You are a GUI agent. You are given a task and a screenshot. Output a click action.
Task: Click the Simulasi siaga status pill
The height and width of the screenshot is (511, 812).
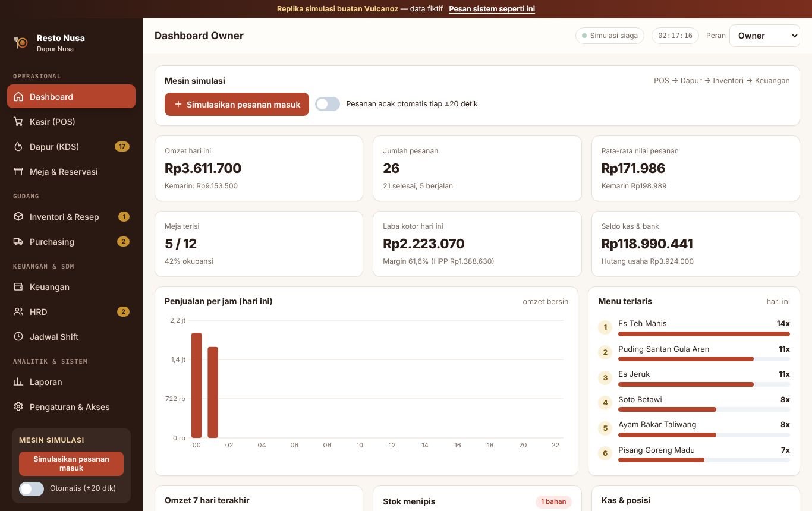[610, 36]
